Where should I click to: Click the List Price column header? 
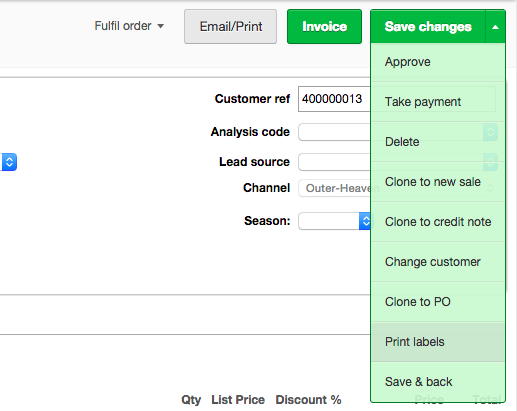click(x=238, y=400)
